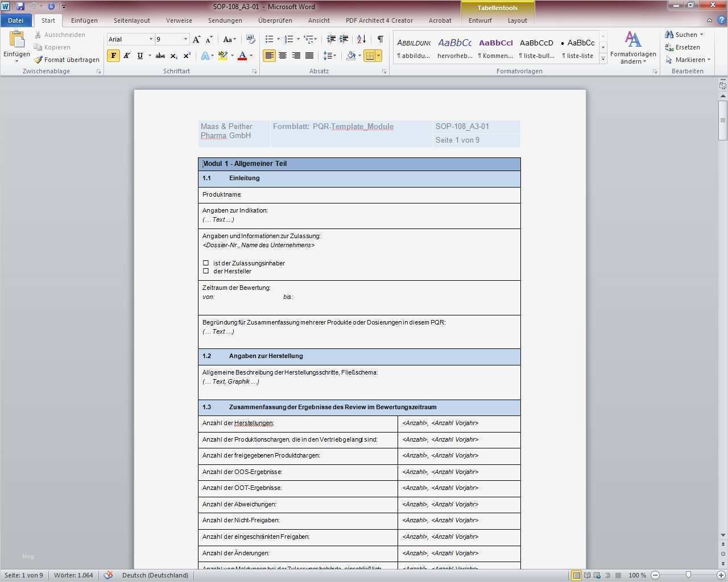Toggle strikethrough formatting
The height and width of the screenshot is (582, 728).
[x=160, y=56]
